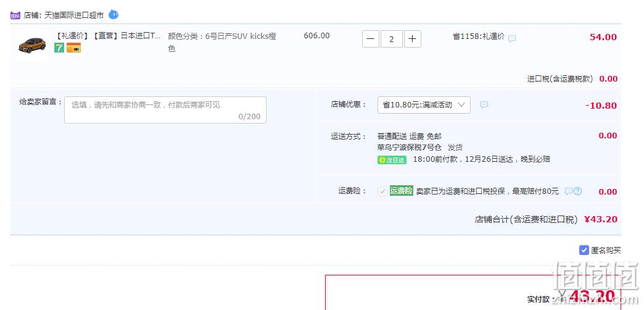
Task: Click the 普通配送 运费 免邮 shipping text
Action: (x=410, y=136)
